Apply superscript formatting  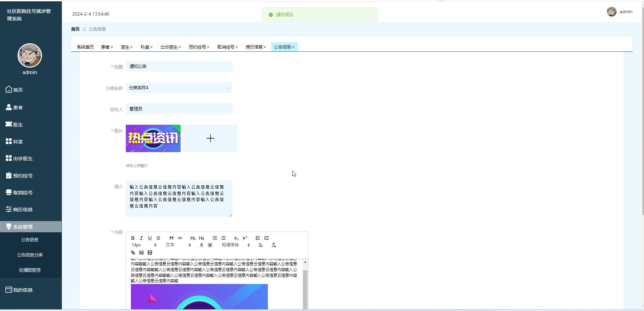[x=245, y=238]
